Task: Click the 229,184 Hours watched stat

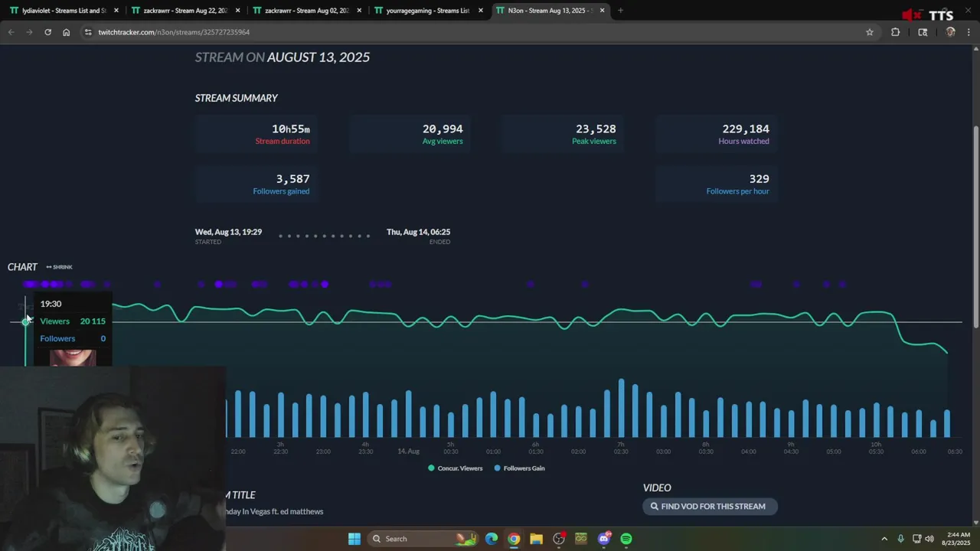Action: coord(716,134)
